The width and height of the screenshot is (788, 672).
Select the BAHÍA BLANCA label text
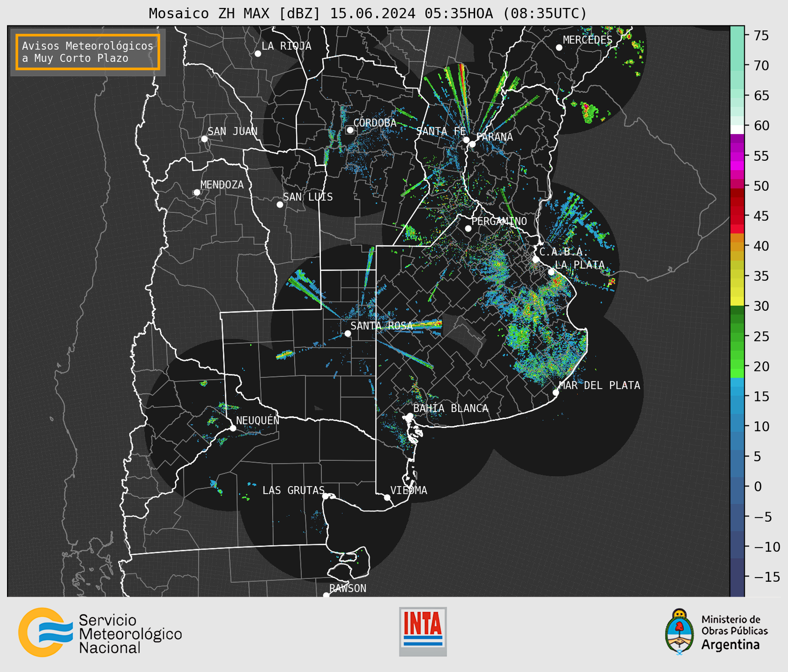451,408
